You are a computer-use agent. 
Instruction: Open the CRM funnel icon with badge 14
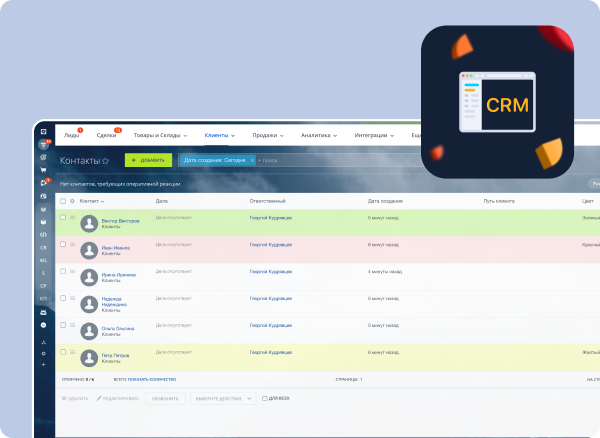[44, 144]
